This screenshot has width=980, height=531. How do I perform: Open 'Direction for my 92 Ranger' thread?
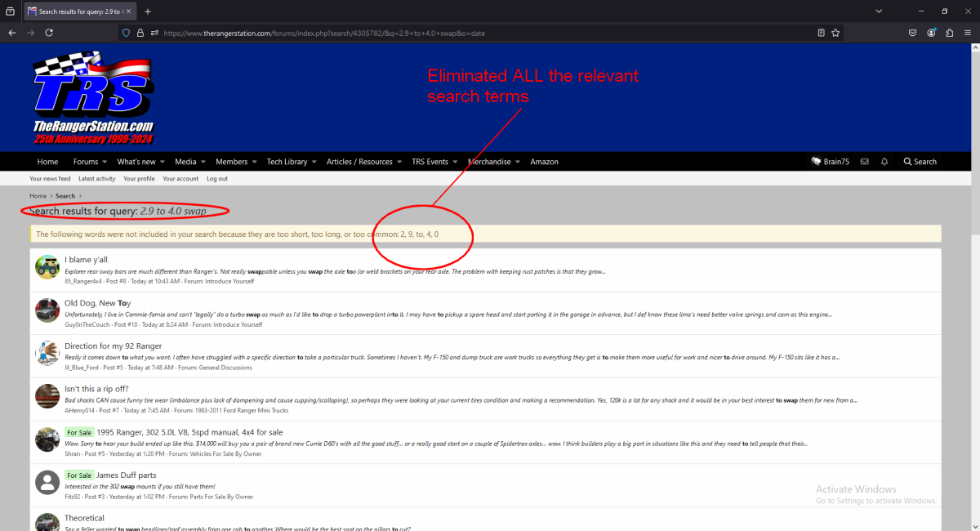(x=114, y=346)
